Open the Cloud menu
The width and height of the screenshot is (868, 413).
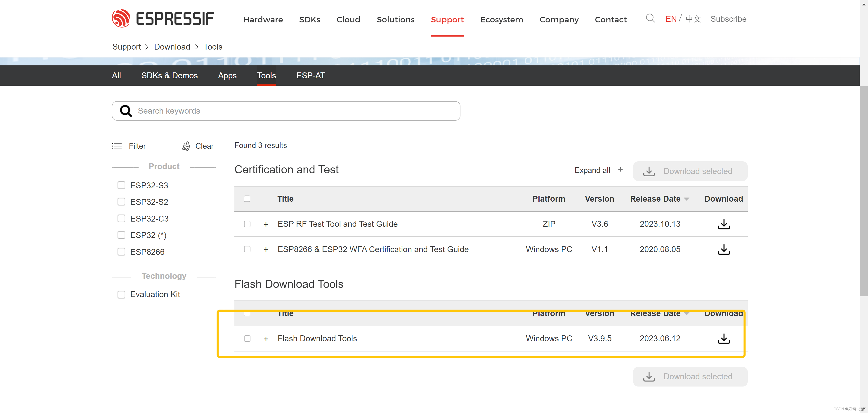[348, 19]
